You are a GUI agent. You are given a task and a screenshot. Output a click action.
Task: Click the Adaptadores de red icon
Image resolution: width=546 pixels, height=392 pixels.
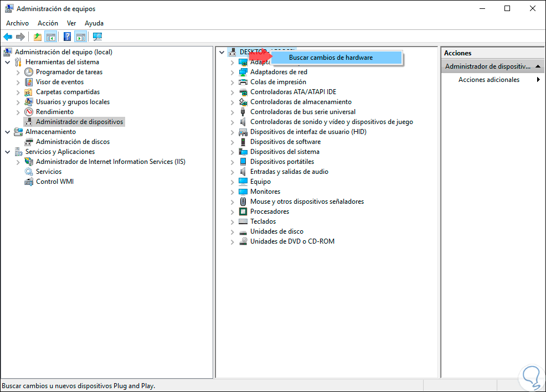[243, 72]
